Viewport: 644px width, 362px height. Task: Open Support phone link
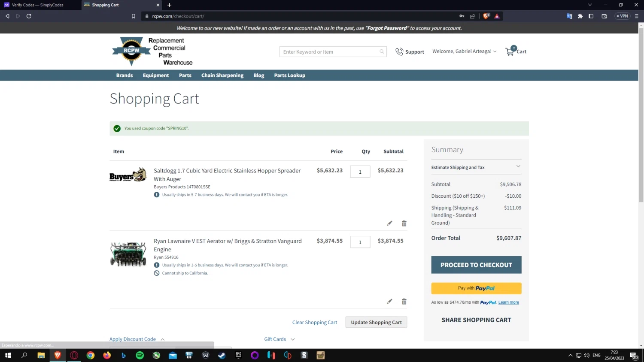coord(410,51)
